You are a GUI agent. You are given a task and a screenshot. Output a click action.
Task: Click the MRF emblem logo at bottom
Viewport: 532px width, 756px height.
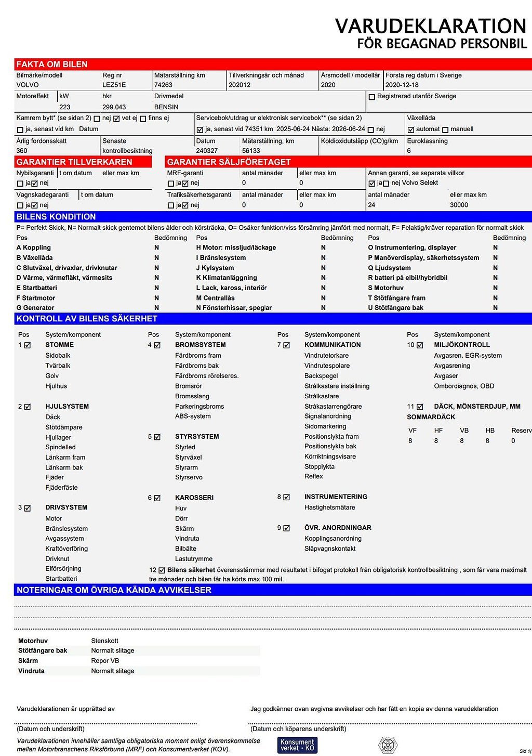tap(388, 745)
